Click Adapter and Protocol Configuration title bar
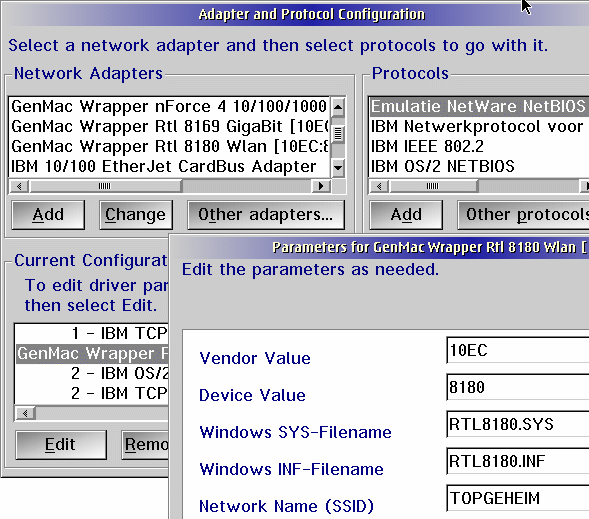589x519 pixels. coord(295,14)
